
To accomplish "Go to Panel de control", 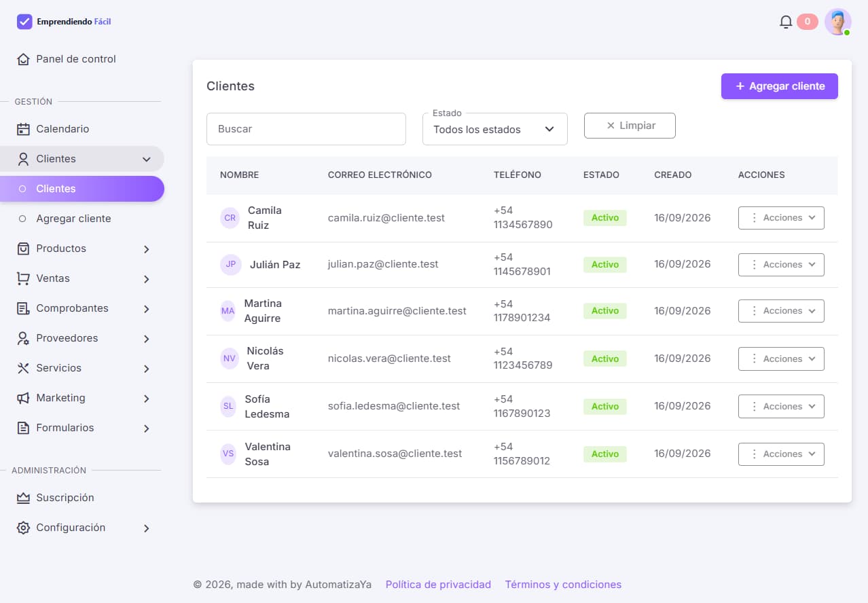I will point(82,59).
